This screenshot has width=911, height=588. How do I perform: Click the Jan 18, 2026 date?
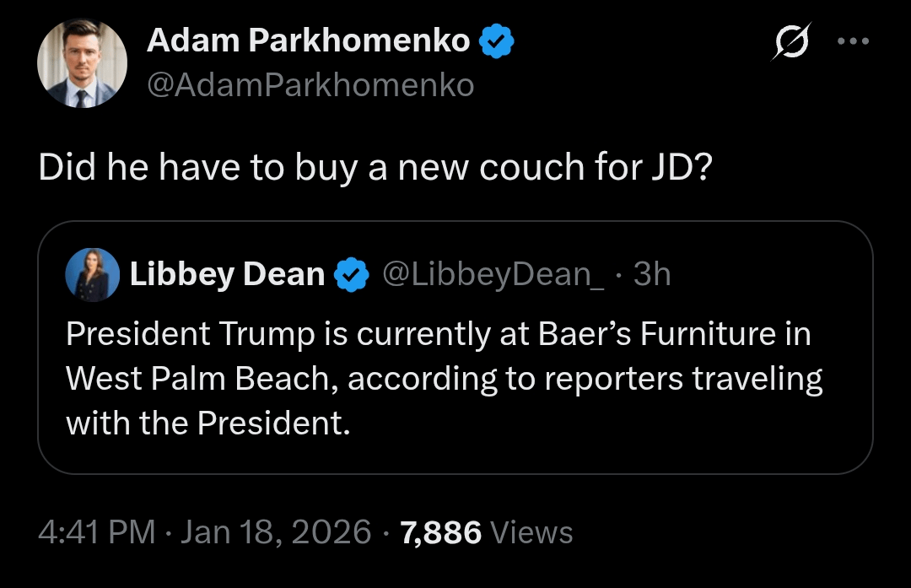click(276, 532)
